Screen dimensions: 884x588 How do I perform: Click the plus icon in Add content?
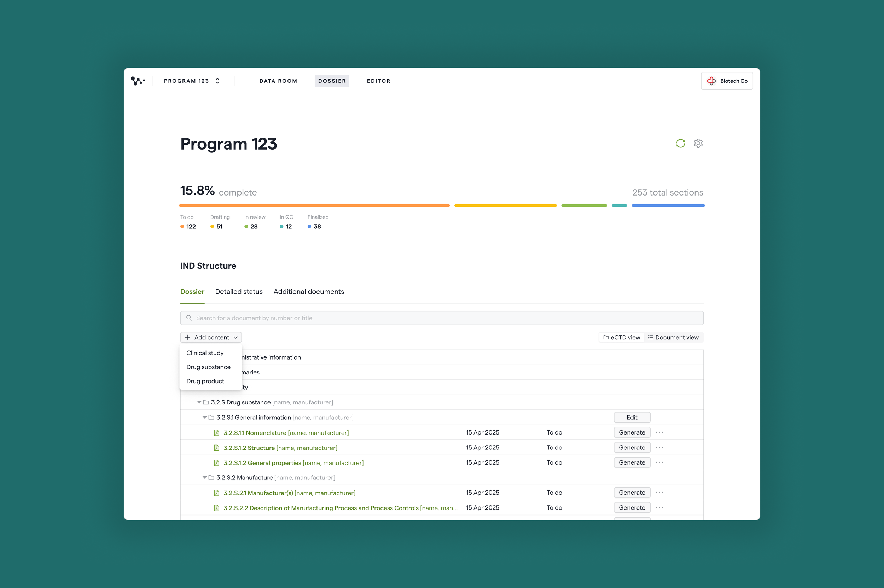coord(187,338)
